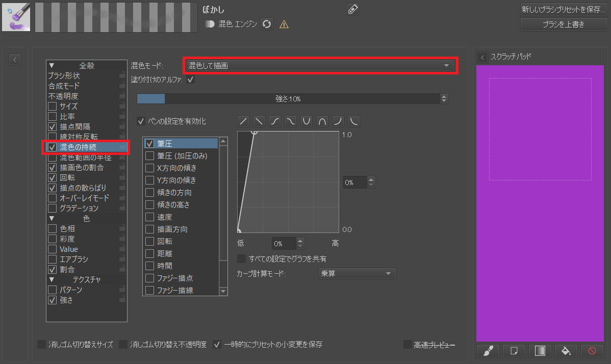
Task: Click inside the pressure curve graph
Action: 288,182
